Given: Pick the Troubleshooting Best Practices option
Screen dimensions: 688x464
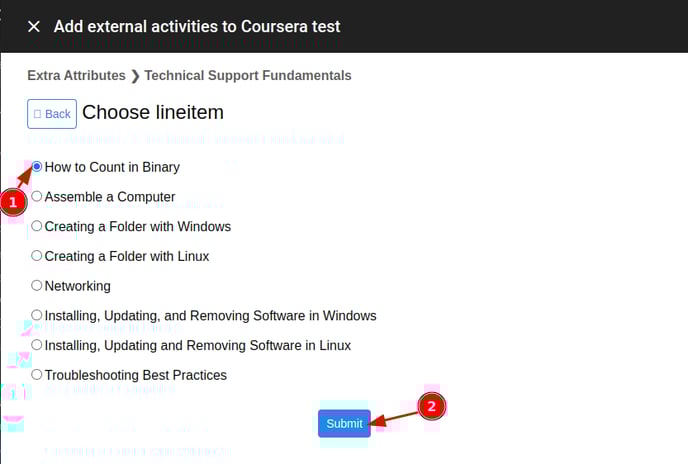Looking at the screenshot, I should click(37, 375).
